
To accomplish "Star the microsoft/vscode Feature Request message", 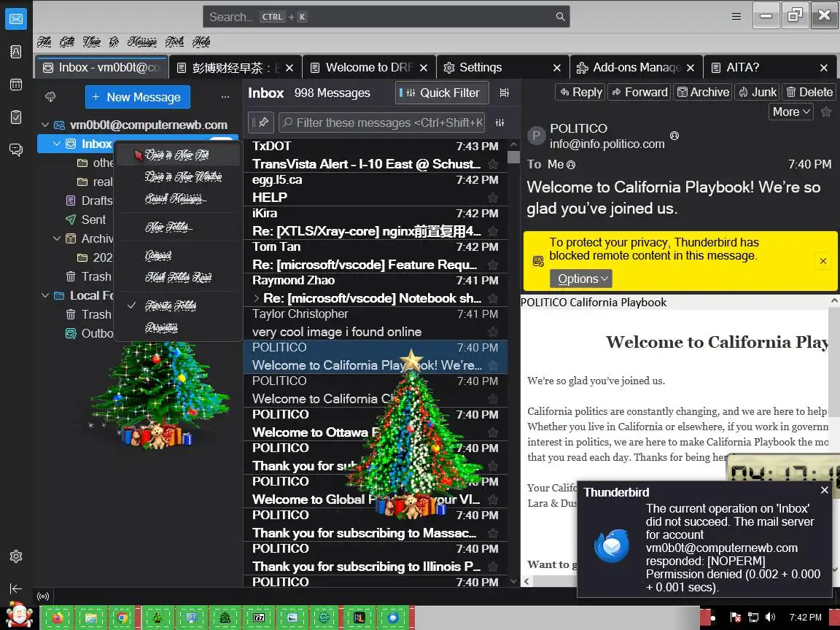I will [x=493, y=265].
